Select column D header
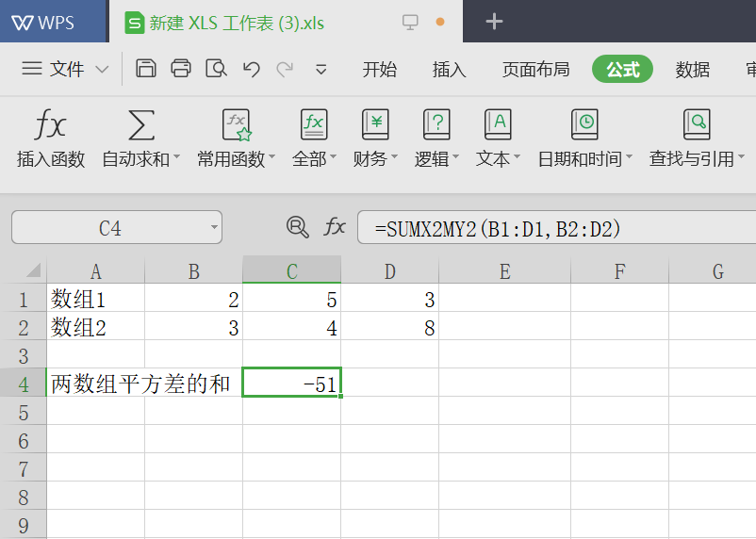This screenshot has width=756, height=539. pos(390,271)
